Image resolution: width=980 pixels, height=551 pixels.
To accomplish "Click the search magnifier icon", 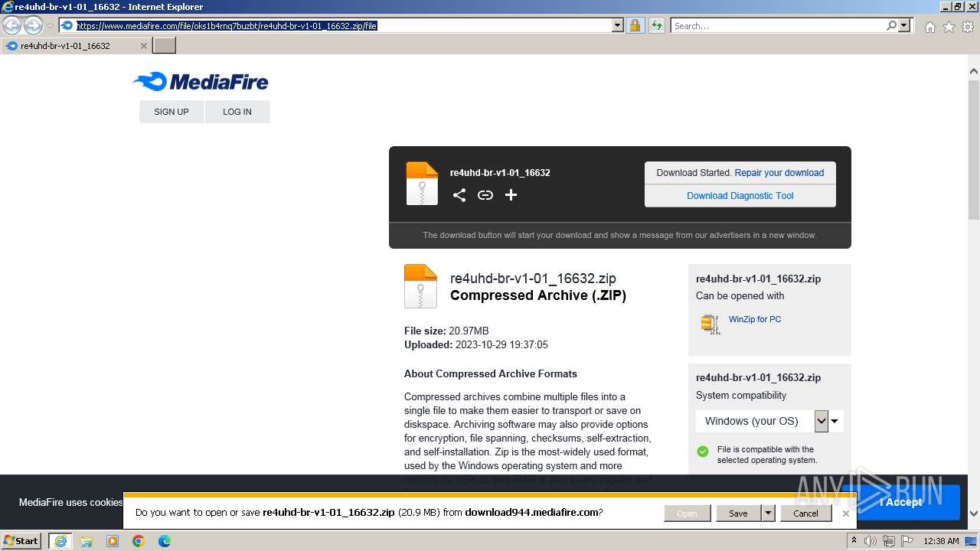I will point(891,25).
